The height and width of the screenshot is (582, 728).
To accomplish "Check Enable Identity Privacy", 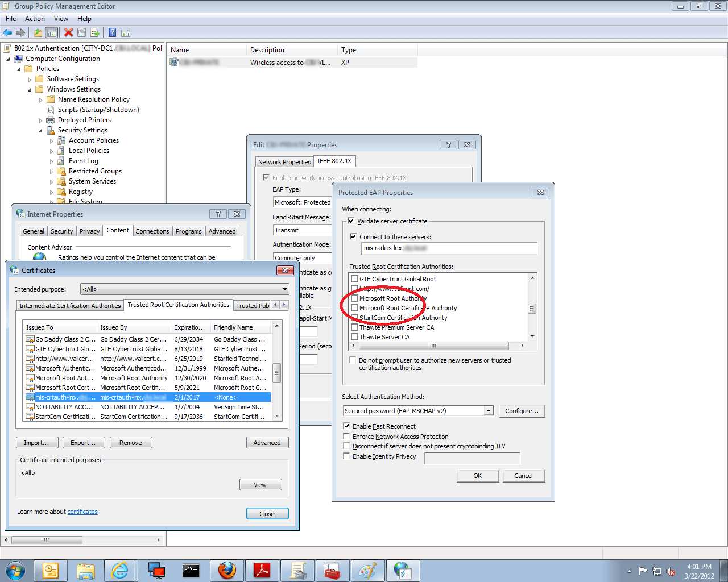I will click(x=346, y=456).
